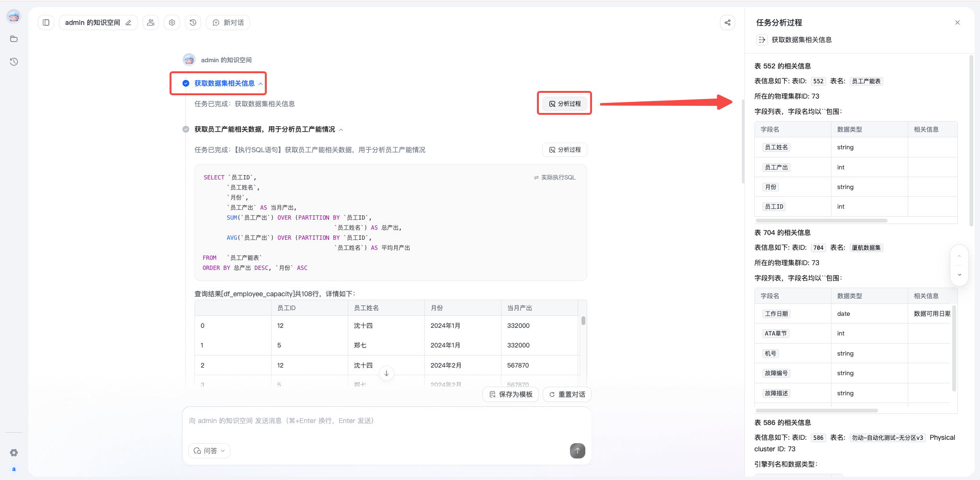Toggle 实际执行SQL view switch
This screenshot has height=480, width=980.
[555, 178]
